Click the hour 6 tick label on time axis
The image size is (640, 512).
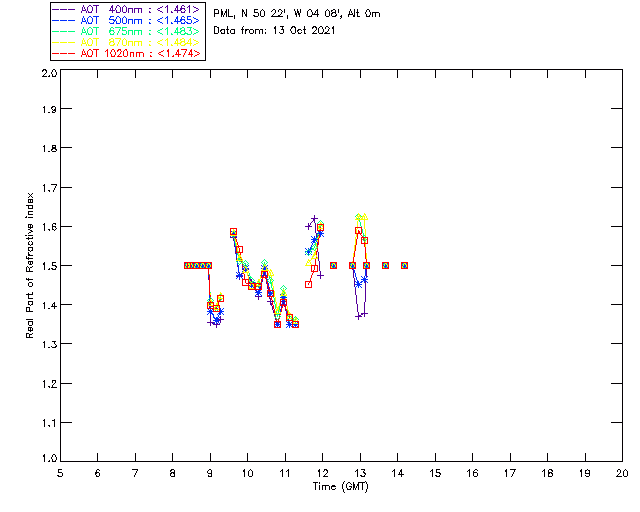tap(98, 473)
